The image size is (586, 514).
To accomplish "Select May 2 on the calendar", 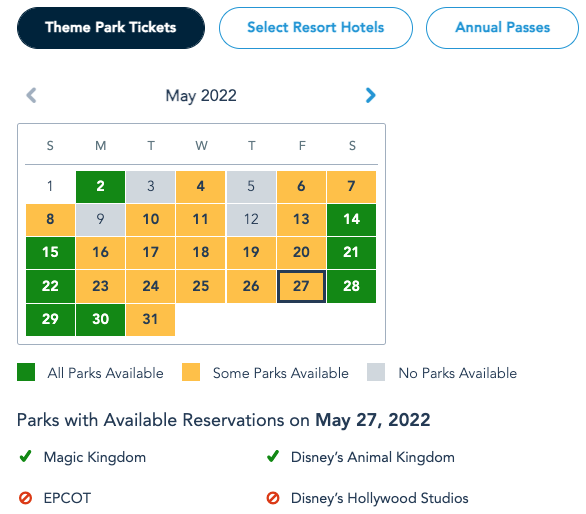I will pyautogui.click(x=101, y=187).
